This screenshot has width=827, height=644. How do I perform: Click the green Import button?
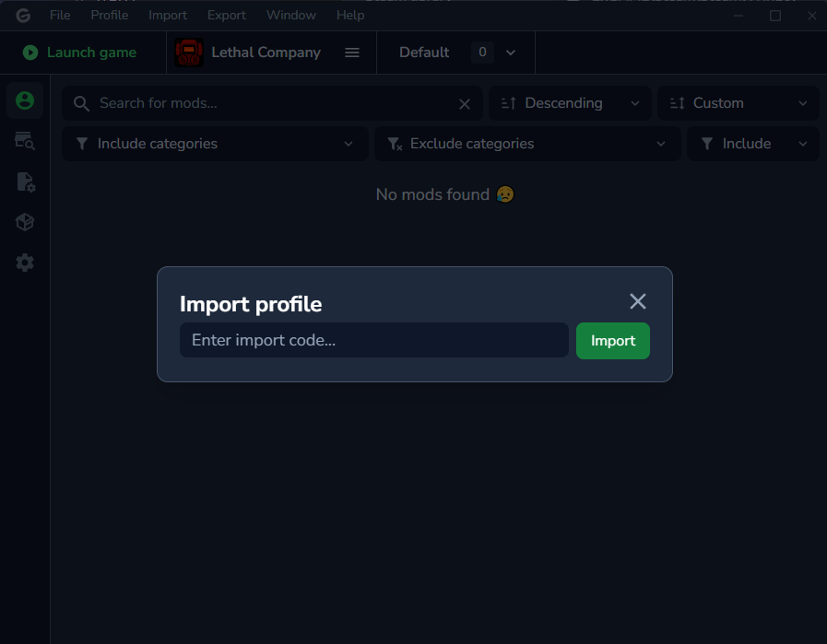(x=612, y=341)
